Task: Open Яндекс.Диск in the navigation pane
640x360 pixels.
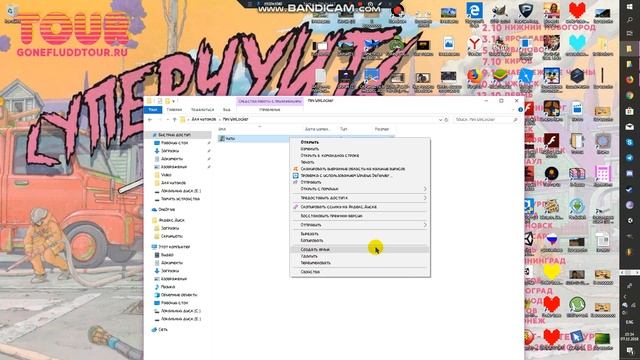Action: click(171, 220)
